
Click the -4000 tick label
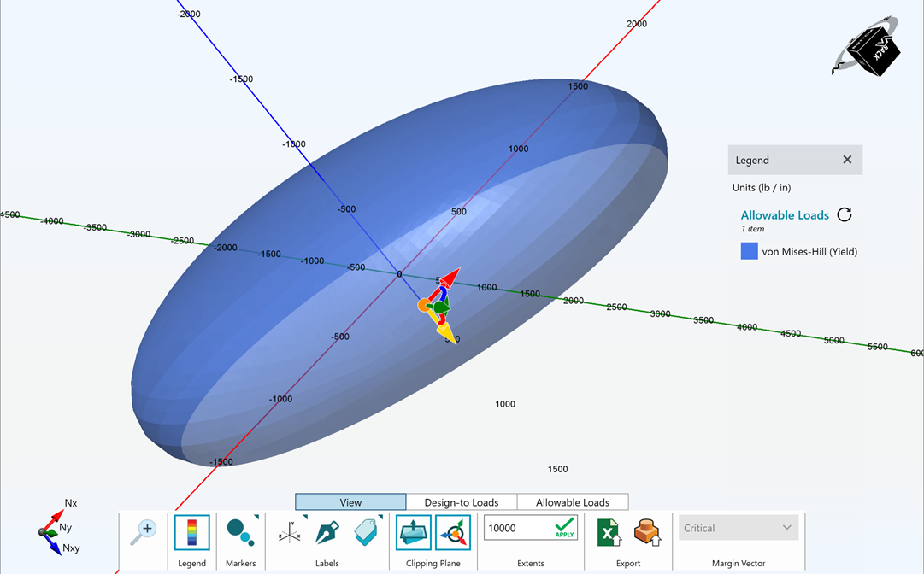point(52,220)
